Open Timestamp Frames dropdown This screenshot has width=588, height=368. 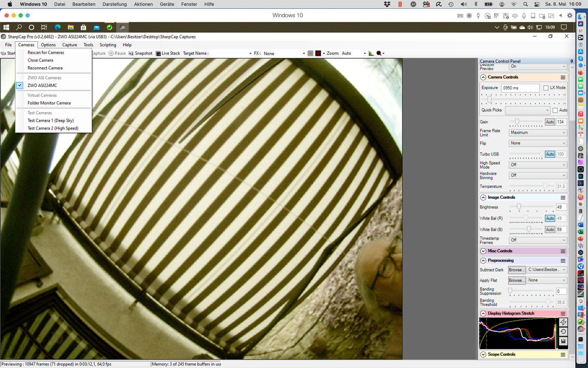(x=538, y=240)
